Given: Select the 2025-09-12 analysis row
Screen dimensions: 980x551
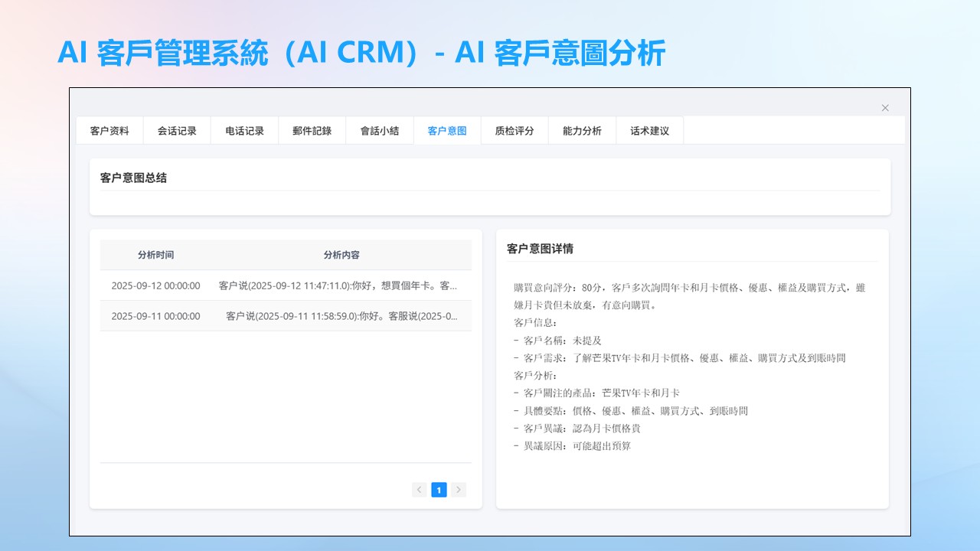Looking at the screenshot, I should click(x=155, y=285).
